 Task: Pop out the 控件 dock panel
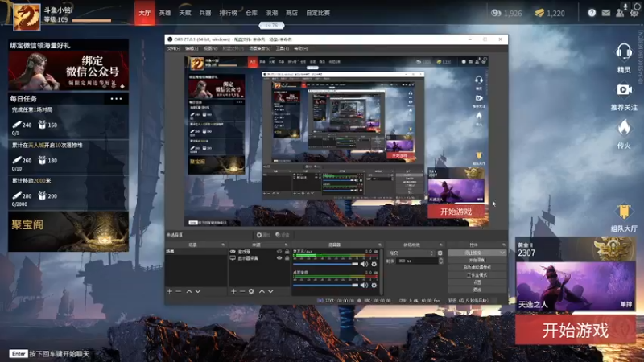click(504, 245)
